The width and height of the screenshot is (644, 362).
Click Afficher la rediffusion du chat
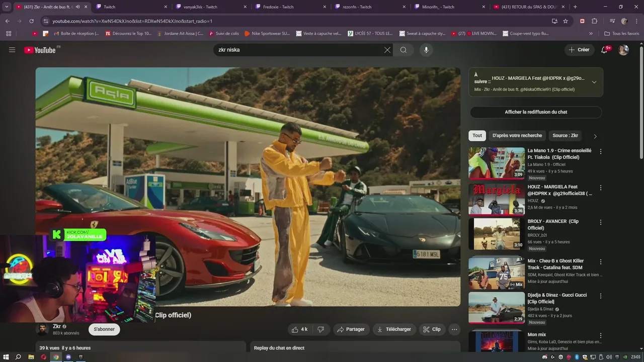point(536,112)
